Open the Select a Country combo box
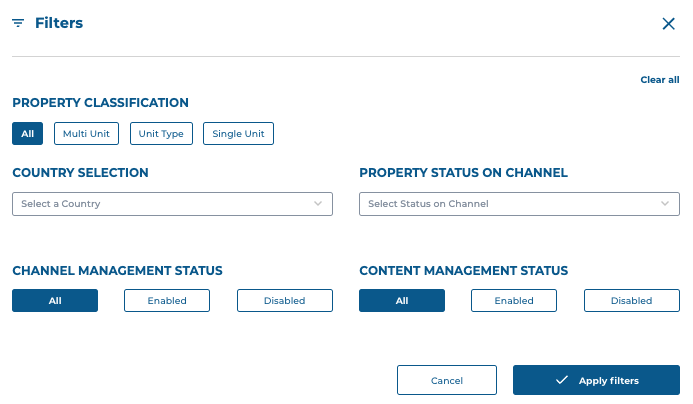 (172, 204)
